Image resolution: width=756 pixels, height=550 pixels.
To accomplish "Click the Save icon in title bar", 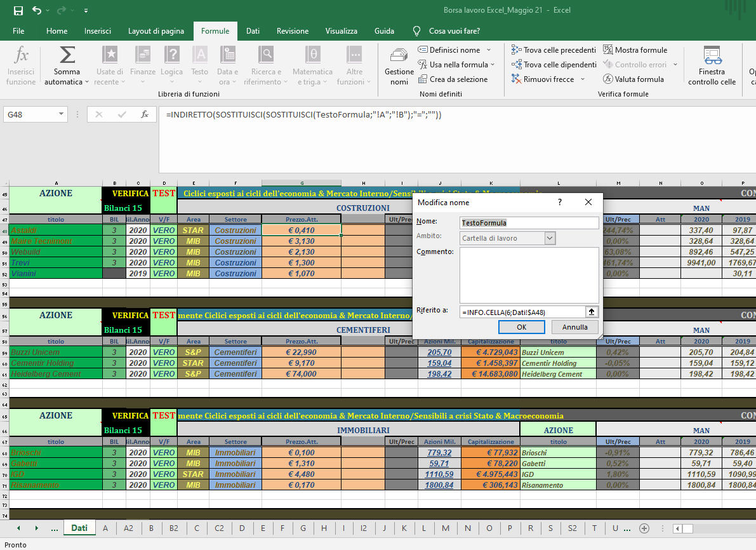I will pos(18,10).
